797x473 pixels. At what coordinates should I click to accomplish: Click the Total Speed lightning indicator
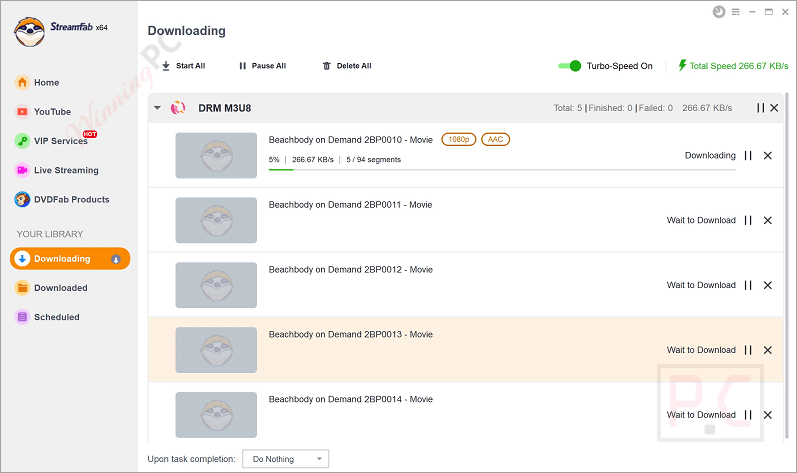pos(733,66)
